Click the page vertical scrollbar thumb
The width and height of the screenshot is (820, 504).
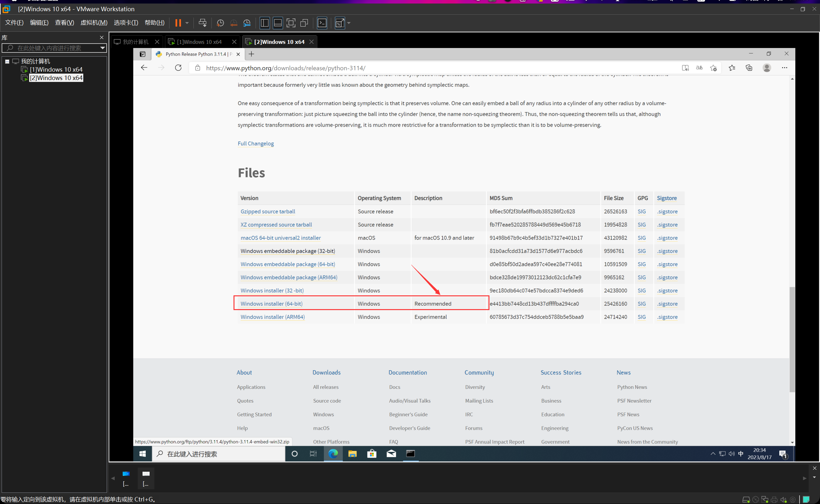[792, 339]
